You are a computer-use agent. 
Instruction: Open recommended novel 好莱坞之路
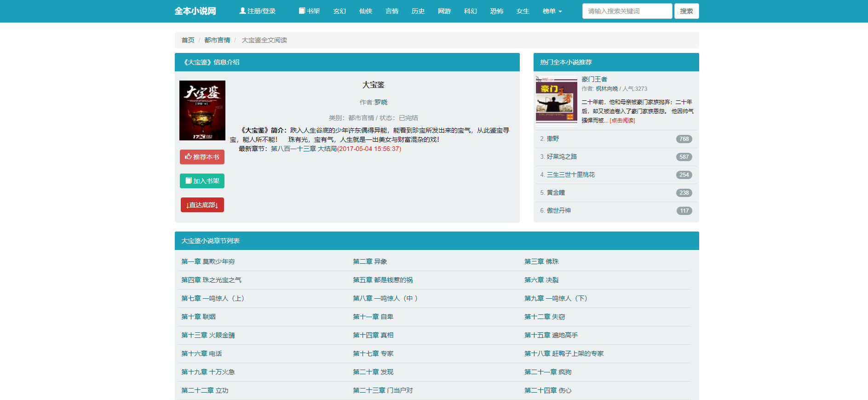click(562, 157)
